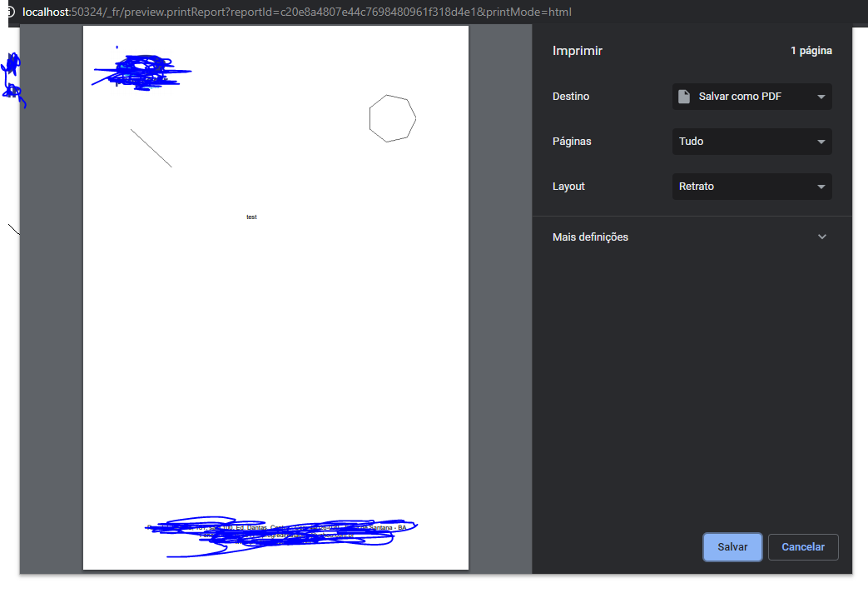The image size is (868, 608).
Task: Click the Cancelar button
Action: point(803,547)
